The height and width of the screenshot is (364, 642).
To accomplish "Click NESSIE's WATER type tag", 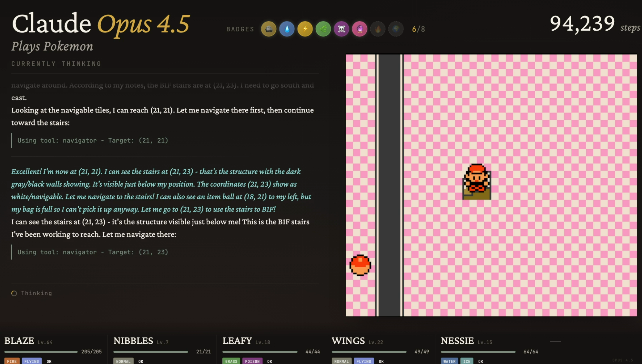I will tap(449, 361).
